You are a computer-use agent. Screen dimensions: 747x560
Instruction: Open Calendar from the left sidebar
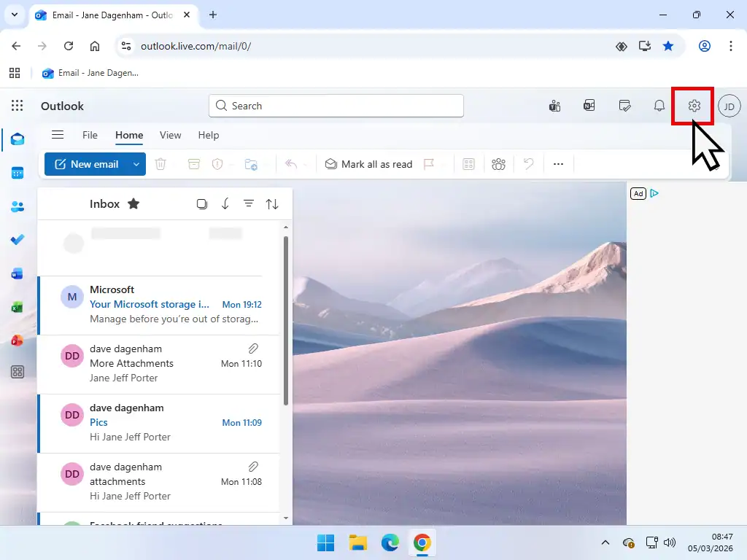[18, 173]
